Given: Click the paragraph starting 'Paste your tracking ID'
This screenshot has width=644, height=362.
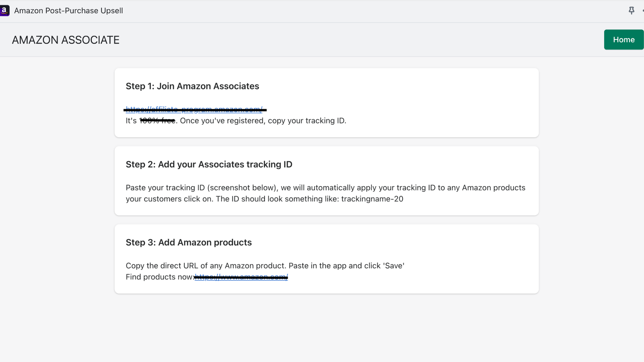Looking at the screenshot, I should coord(326,193).
